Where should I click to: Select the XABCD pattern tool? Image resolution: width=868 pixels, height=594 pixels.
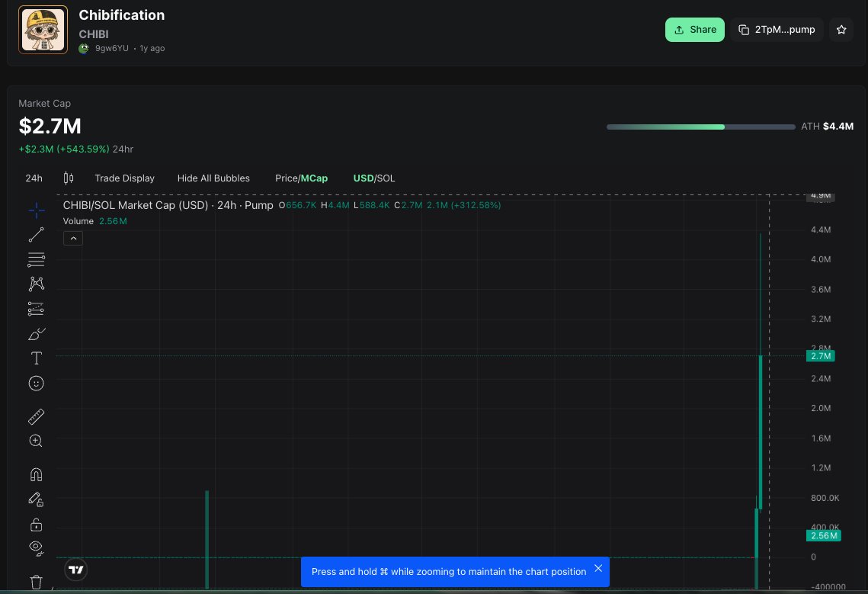tap(36, 284)
